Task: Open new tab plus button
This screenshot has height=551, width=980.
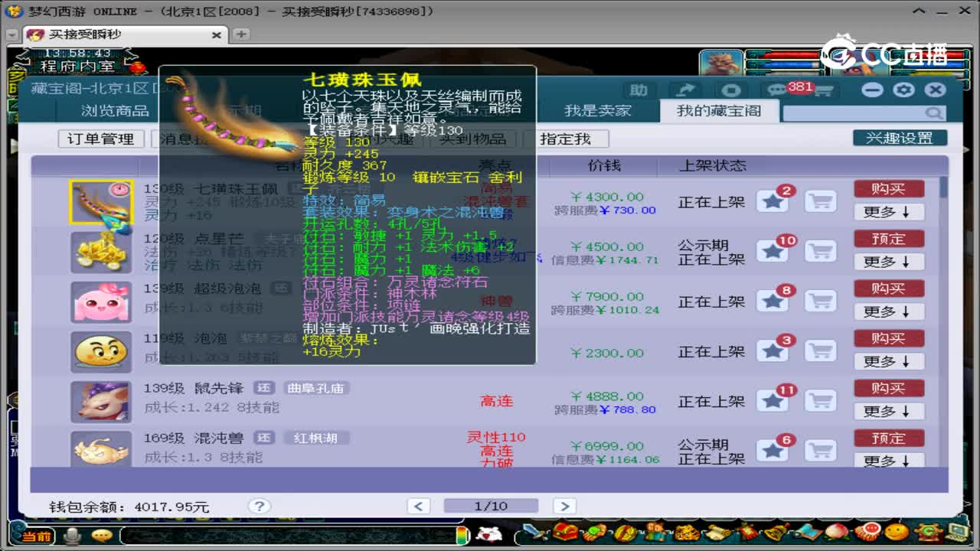Action: (x=240, y=34)
